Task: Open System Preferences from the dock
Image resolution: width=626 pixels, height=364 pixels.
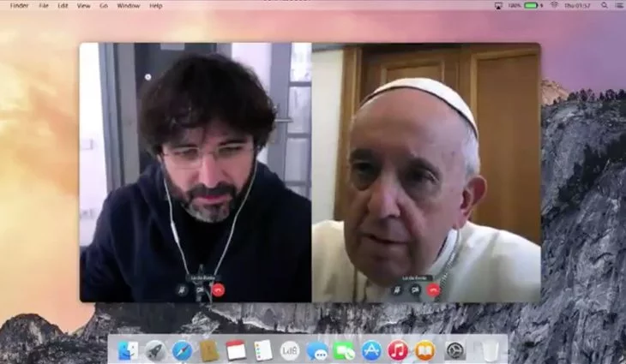Action: point(454,350)
